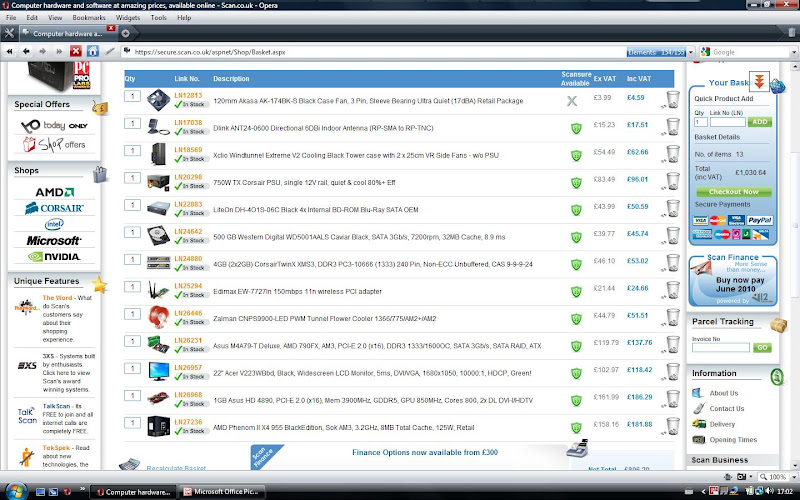Image resolution: width=800 pixels, height=500 pixels.
Task: Go back using Opera back arrow
Action: [26, 51]
